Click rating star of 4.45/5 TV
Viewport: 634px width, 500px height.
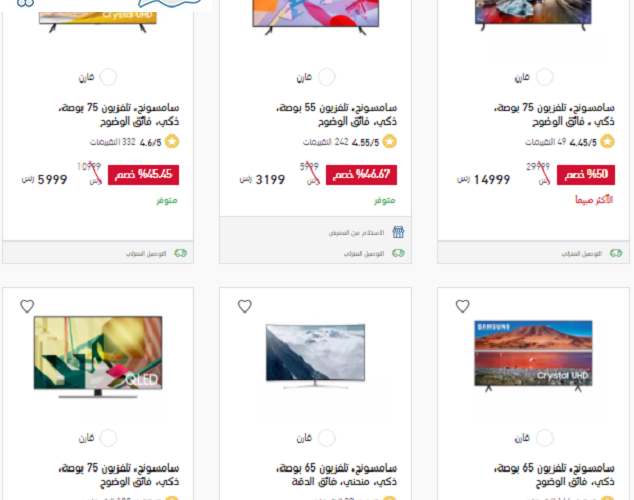tap(607, 141)
